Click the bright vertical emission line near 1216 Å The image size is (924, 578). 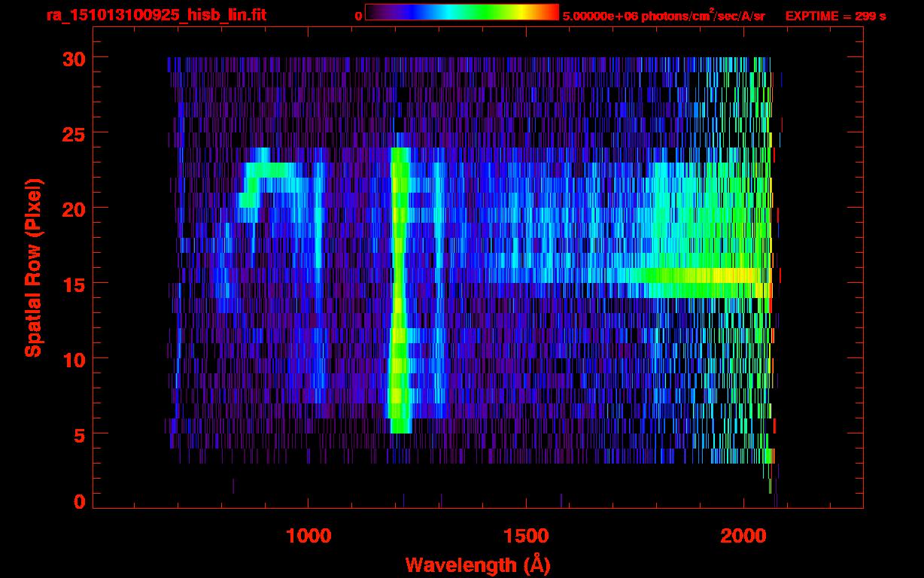(399, 291)
